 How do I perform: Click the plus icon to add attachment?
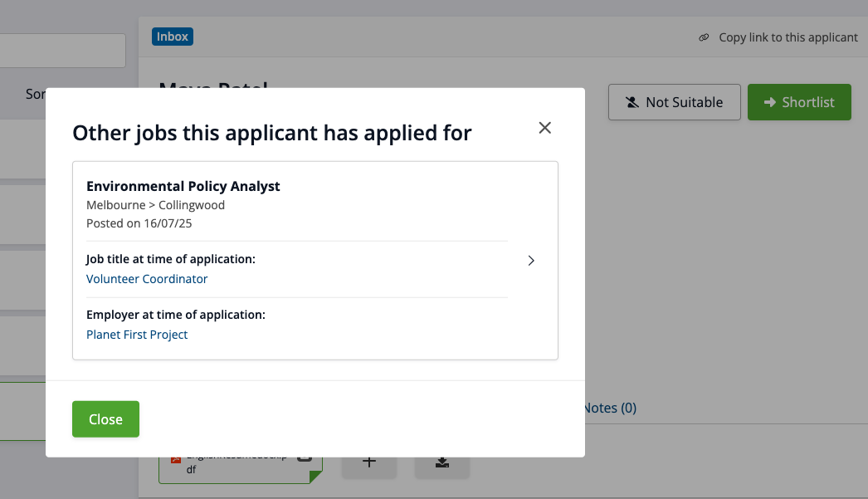point(369,463)
